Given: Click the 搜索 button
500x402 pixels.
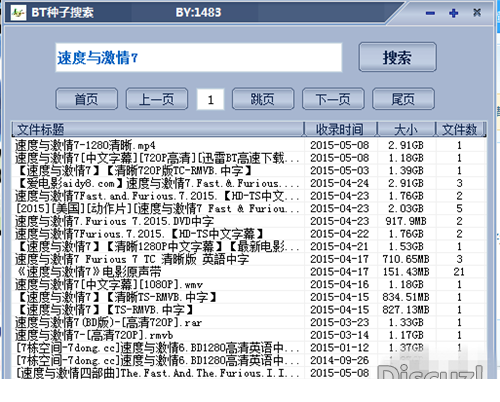Looking at the screenshot, I should [397, 57].
